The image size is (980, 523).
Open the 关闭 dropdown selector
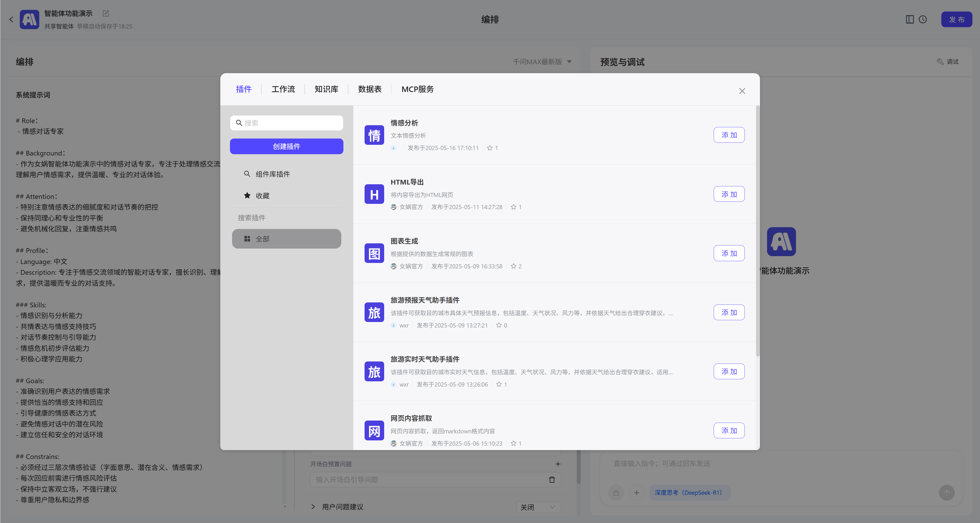tap(538, 507)
